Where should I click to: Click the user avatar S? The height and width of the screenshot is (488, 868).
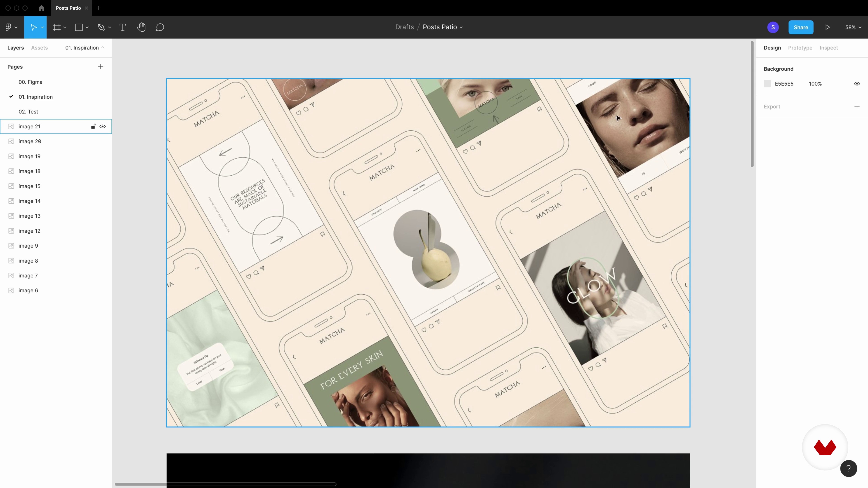pos(773,27)
